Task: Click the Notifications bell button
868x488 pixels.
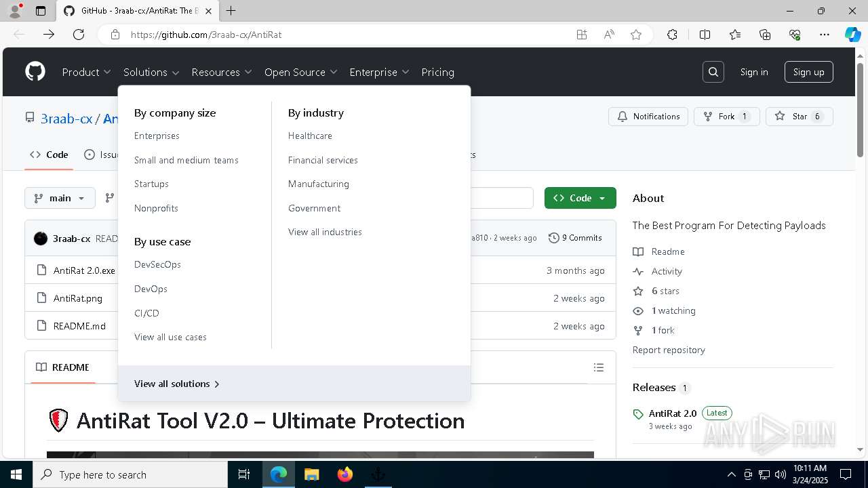Action: coord(648,117)
